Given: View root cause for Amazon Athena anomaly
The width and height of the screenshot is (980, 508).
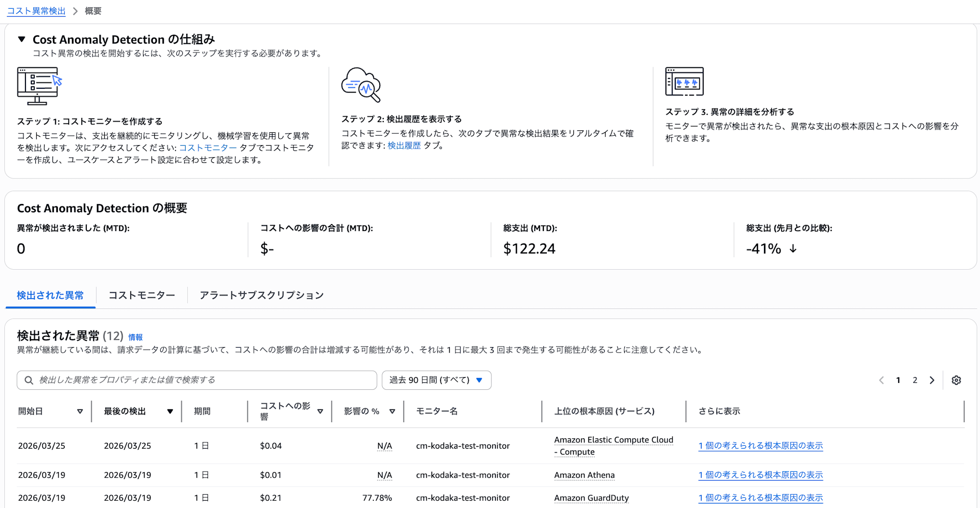Looking at the screenshot, I should pos(760,475).
